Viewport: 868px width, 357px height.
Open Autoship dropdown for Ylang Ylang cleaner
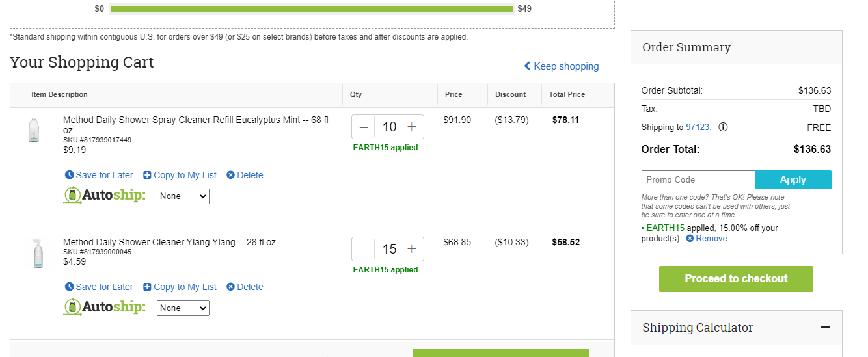(x=183, y=308)
